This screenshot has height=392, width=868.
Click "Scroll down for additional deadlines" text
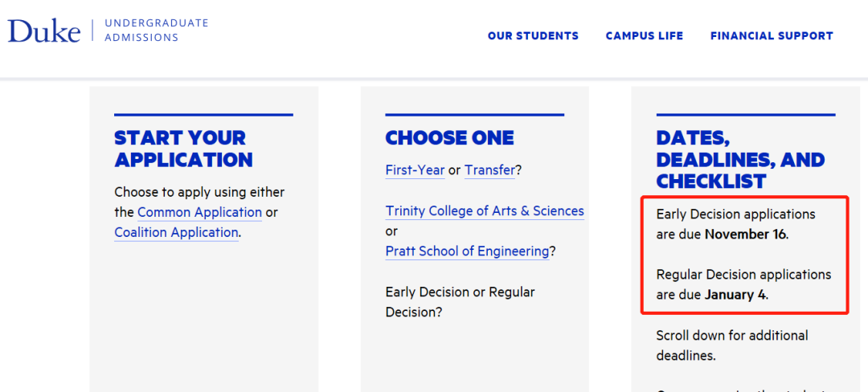(x=731, y=345)
